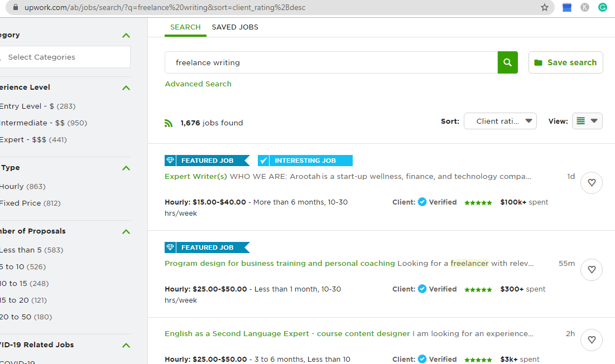Image resolution: width=615 pixels, height=364 pixels.
Task: Open English as a Second Language Expert job
Action: [x=287, y=334]
